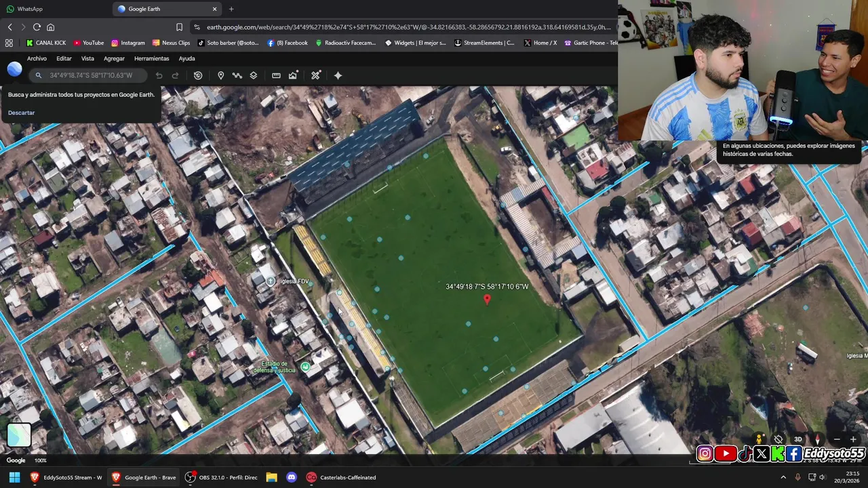The height and width of the screenshot is (488, 868).
Task: Open the Vista menu
Action: (x=87, y=58)
